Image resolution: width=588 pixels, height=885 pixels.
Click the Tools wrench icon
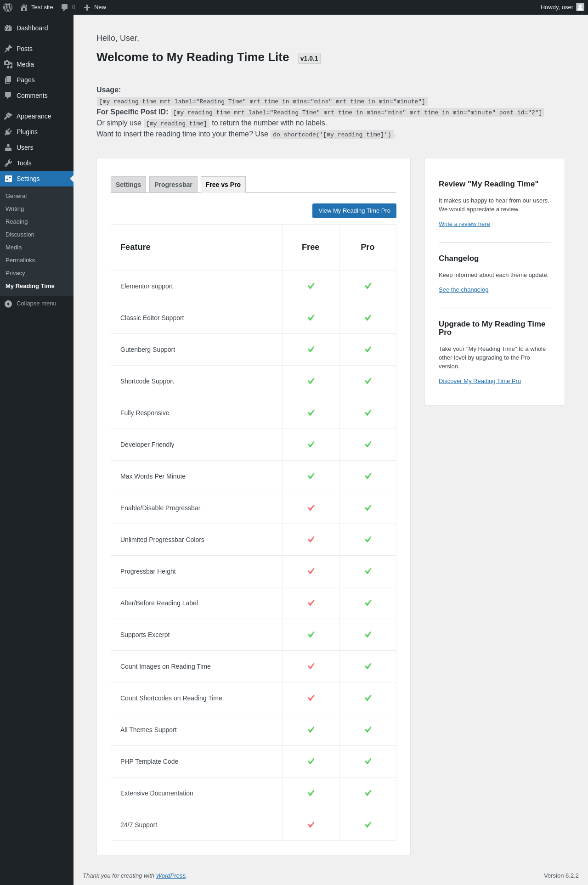8,163
